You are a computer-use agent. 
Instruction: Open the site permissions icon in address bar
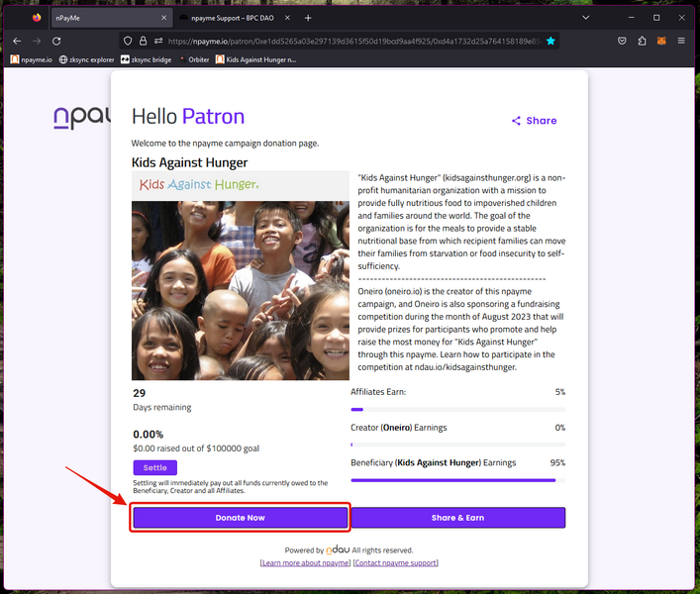pyautogui.click(x=158, y=41)
